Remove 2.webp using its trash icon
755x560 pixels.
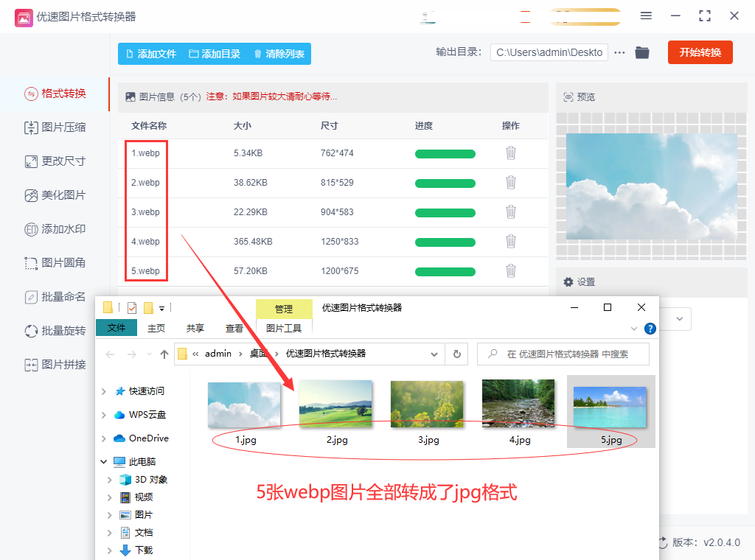tap(511, 182)
